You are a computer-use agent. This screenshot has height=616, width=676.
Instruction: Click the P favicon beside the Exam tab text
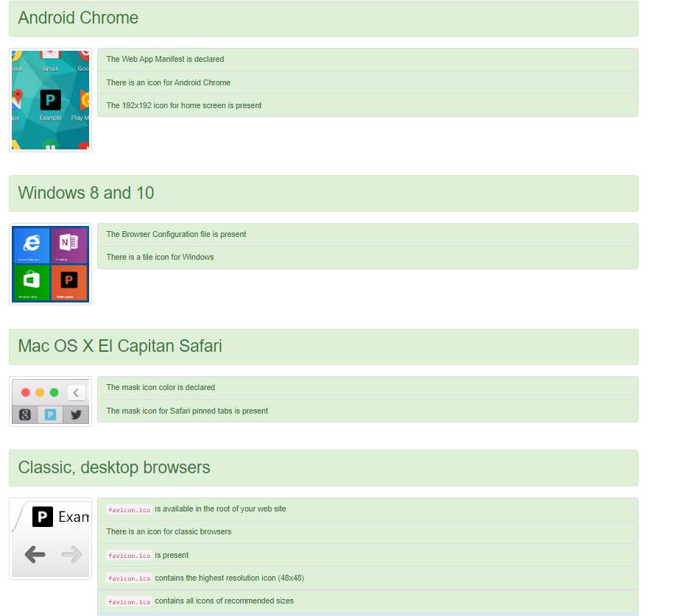[43, 517]
